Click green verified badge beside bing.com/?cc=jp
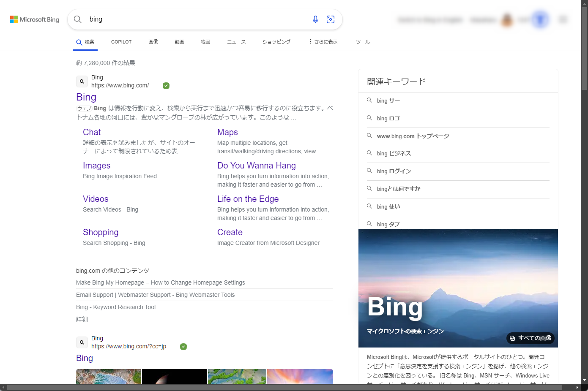588x391 pixels. (183, 347)
